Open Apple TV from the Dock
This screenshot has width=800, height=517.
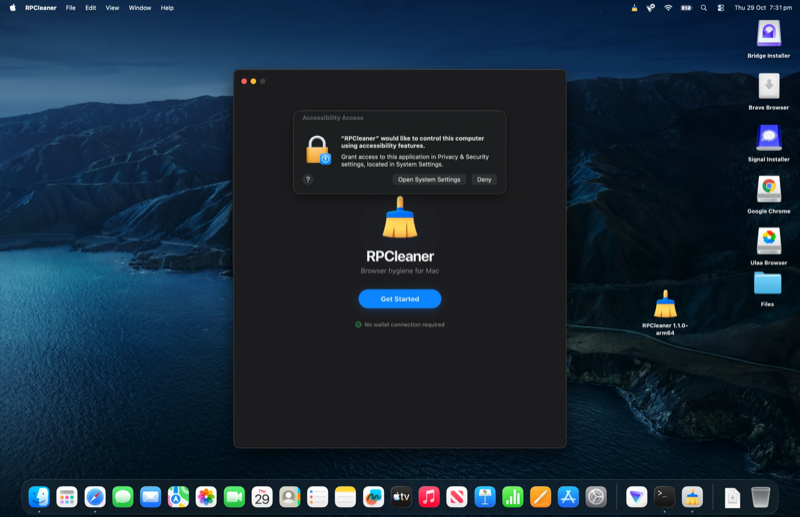pyautogui.click(x=401, y=497)
